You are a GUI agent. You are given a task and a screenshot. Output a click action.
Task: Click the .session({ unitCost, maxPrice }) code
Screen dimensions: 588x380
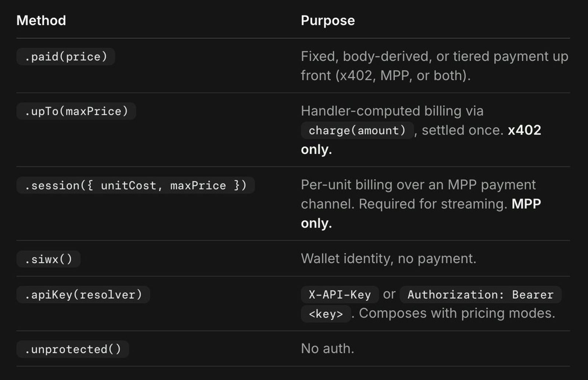pyautogui.click(x=136, y=185)
